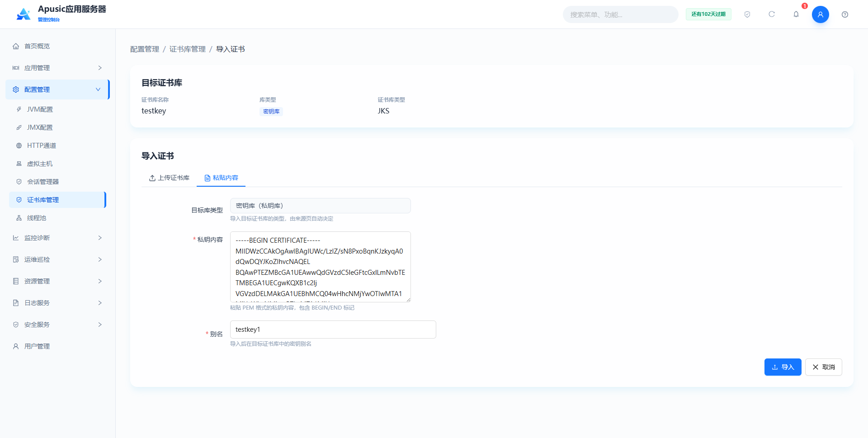The width and height of the screenshot is (868, 438).
Task: Open the user avatar menu
Action: (x=820, y=14)
